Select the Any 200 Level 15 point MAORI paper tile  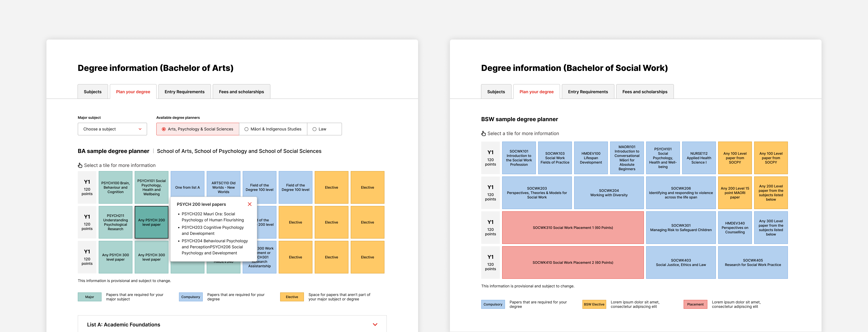coord(735,193)
